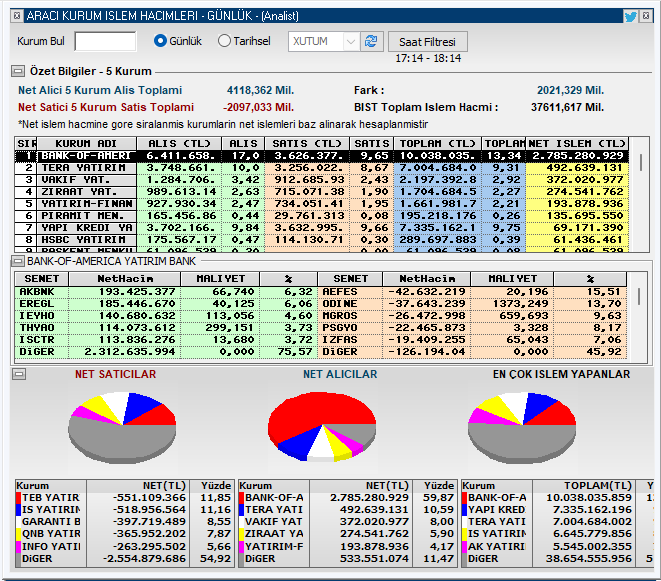Click the first NetHacim column header

[x=125, y=279]
